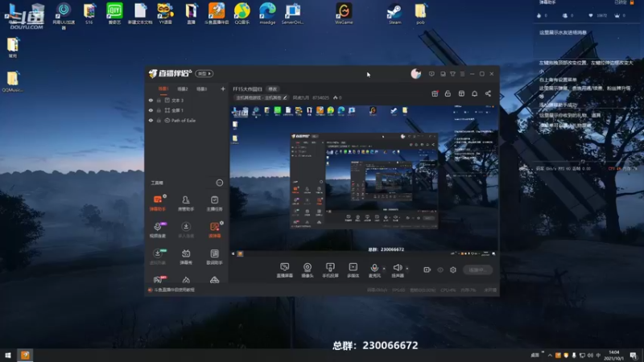Viewport: 644px width, 362px height.
Task: Open Steam desktop shortcut
Action: [394, 14]
